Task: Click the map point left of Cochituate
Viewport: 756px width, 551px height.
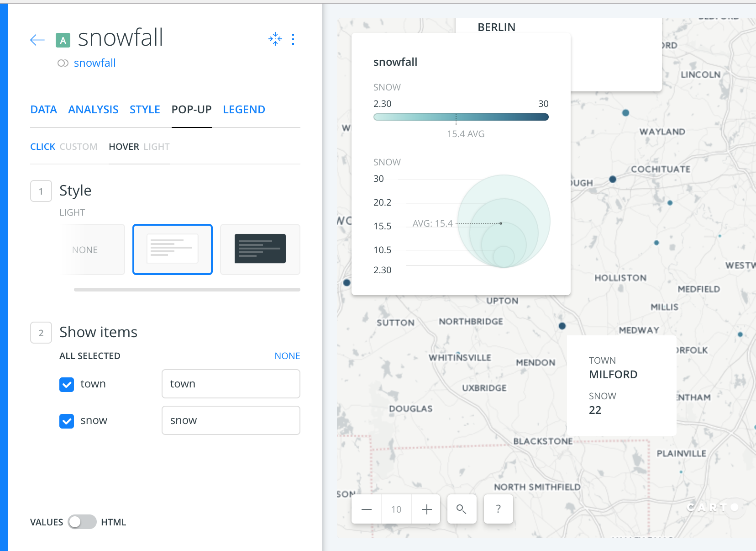Action: [x=613, y=180]
